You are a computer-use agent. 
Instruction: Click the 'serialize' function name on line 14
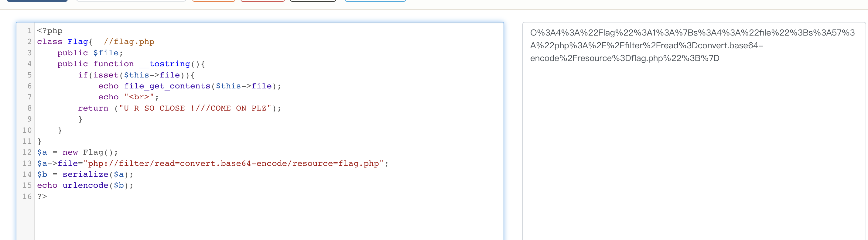(85, 175)
